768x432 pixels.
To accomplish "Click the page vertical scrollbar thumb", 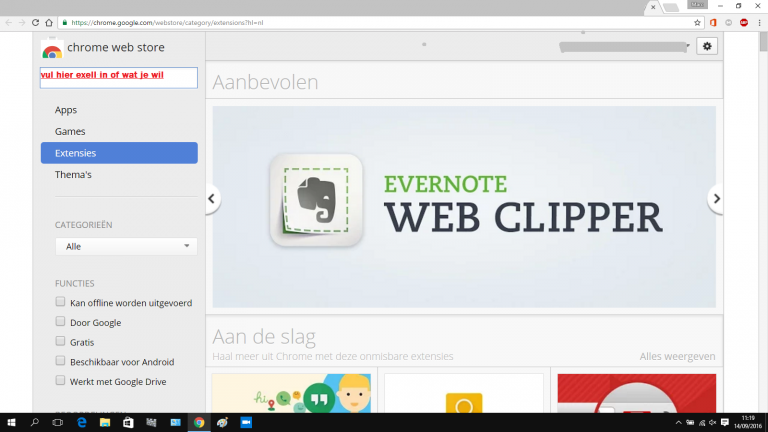I will (x=764, y=41).
